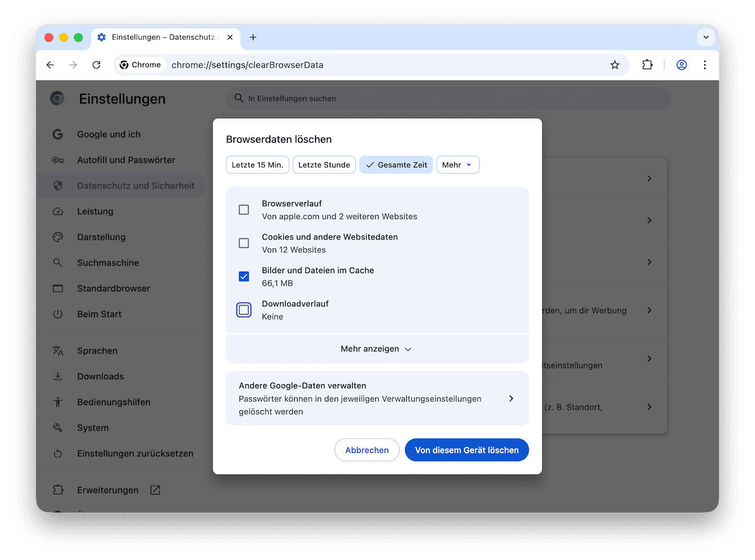
Task: Open Andere Google-Daten verwalten
Action: (x=377, y=398)
